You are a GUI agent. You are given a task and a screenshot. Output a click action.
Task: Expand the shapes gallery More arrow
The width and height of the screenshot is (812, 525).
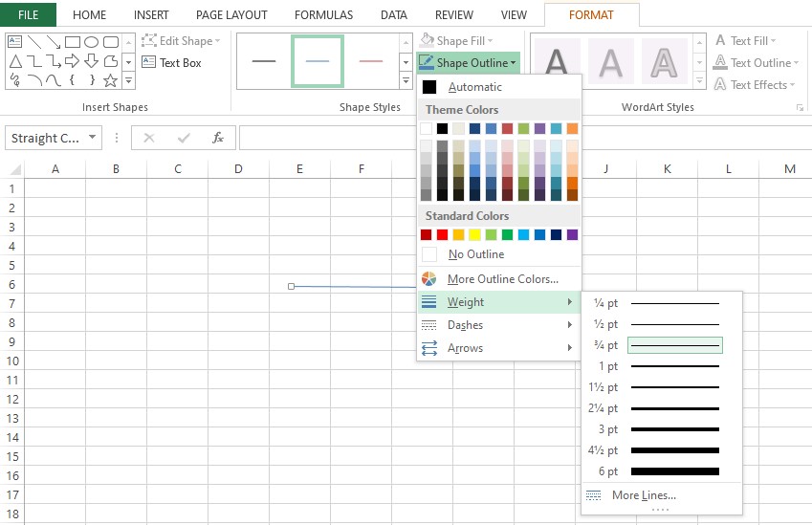pos(128,80)
